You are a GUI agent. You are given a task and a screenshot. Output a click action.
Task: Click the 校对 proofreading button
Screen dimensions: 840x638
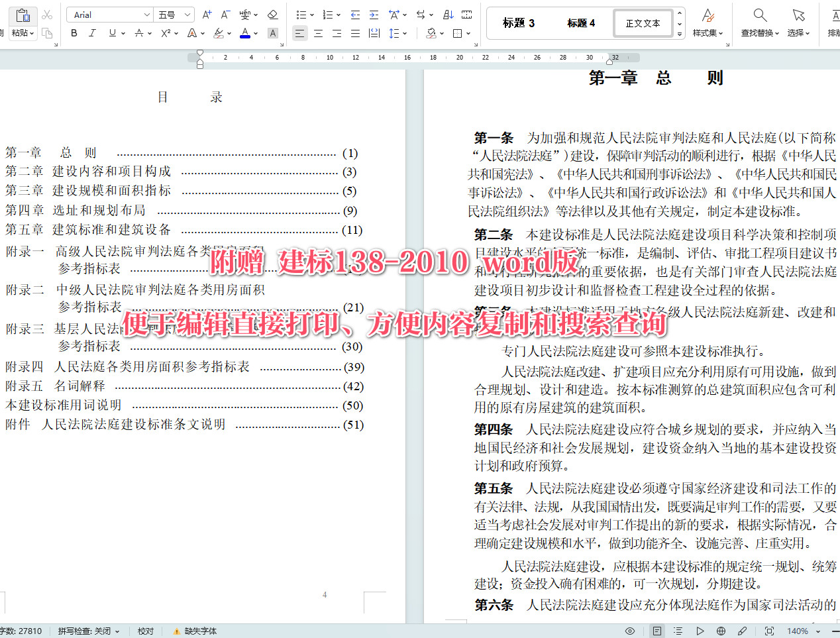145,631
